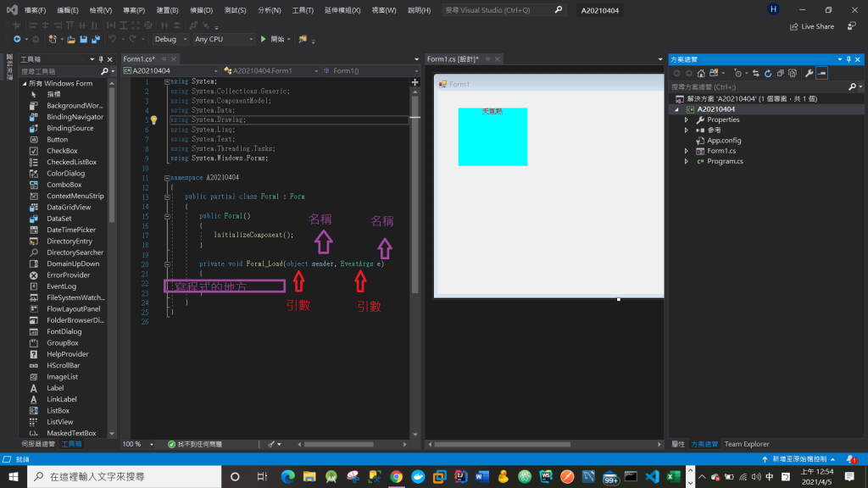Click the Undo arrow icon
The width and height of the screenshot is (868, 488).
(x=113, y=39)
